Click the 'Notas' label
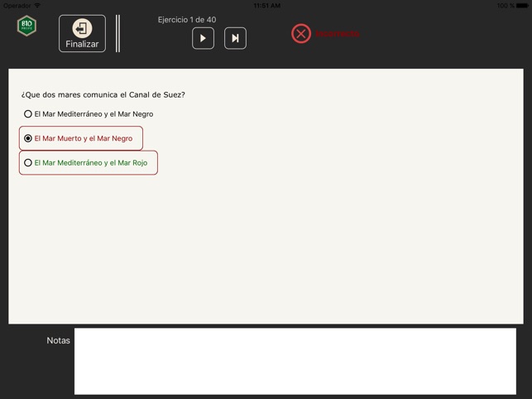532x399 pixels. point(59,340)
